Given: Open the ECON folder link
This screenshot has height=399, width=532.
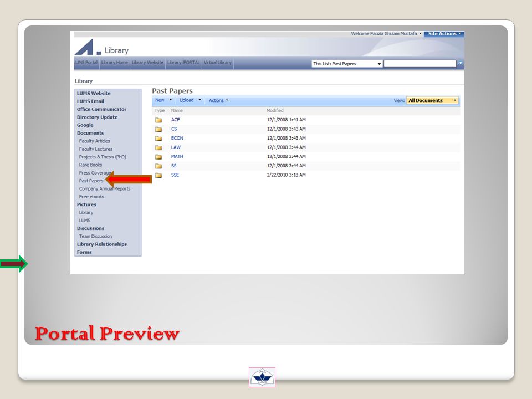Looking at the screenshot, I should pyautogui.click(x=177, y=138).
